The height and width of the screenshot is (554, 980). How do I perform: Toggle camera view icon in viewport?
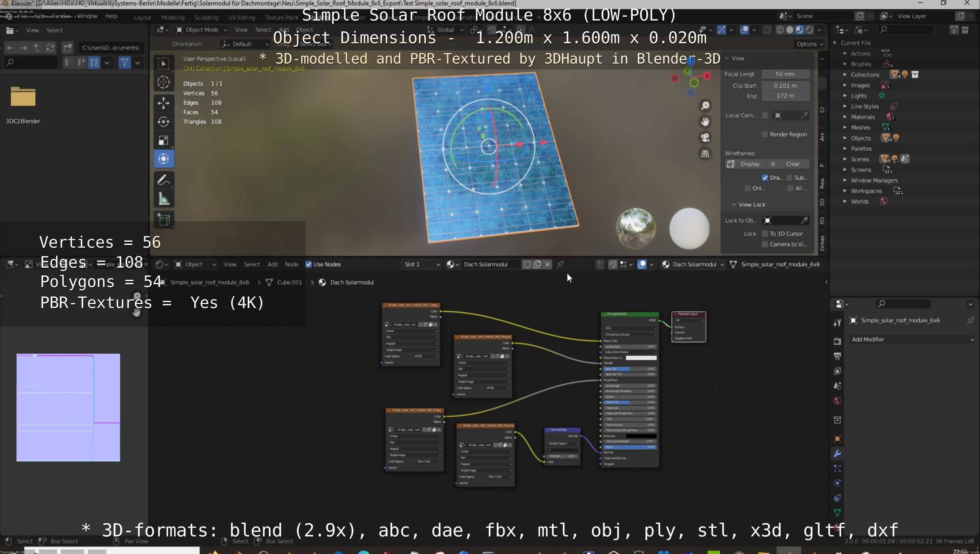[x=705, y=138]
